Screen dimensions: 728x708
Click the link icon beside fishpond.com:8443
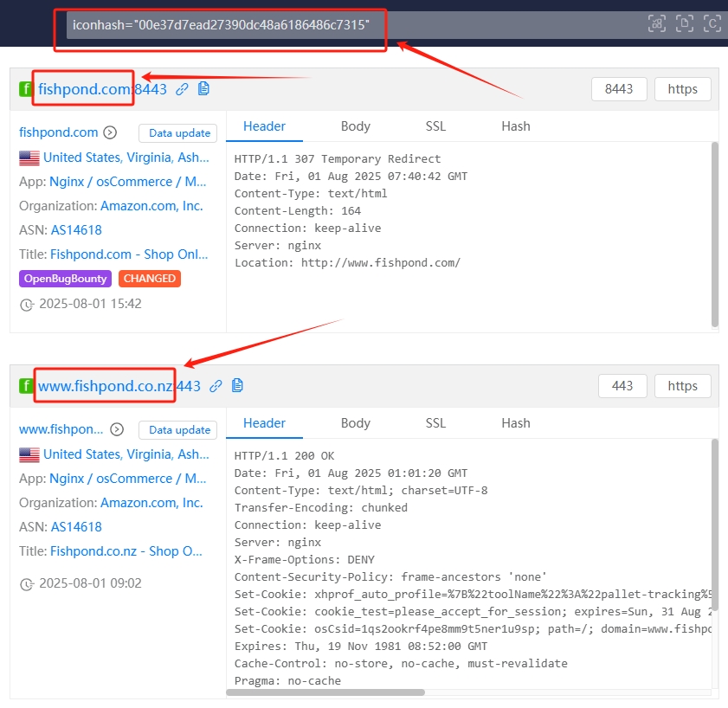point(182,89)
